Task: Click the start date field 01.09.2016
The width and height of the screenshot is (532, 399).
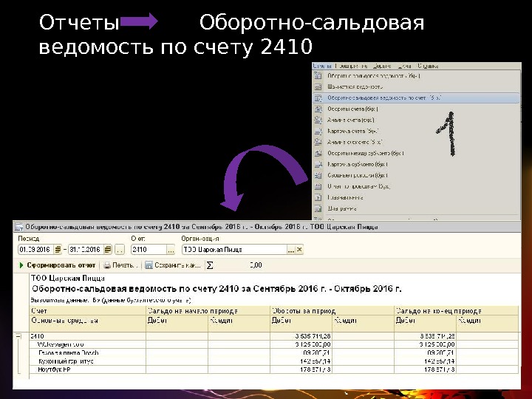Action: point(35,250)
